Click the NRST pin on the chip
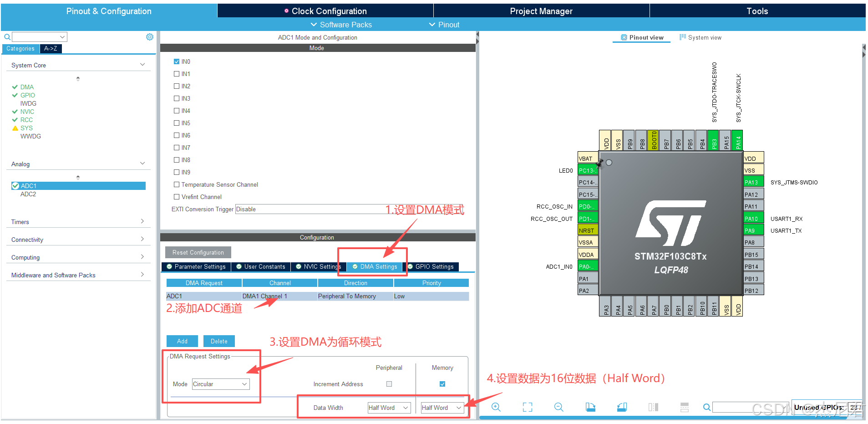 tap(587, 230)
